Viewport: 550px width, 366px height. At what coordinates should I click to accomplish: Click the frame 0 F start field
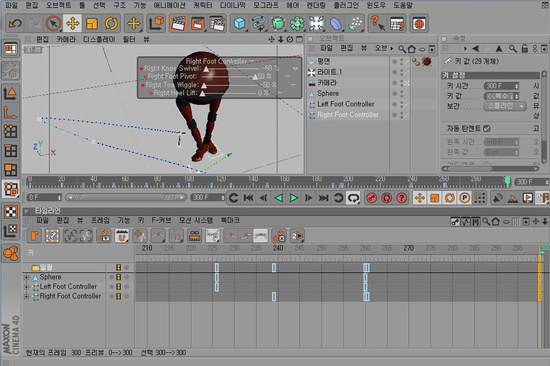click(44, 198)
